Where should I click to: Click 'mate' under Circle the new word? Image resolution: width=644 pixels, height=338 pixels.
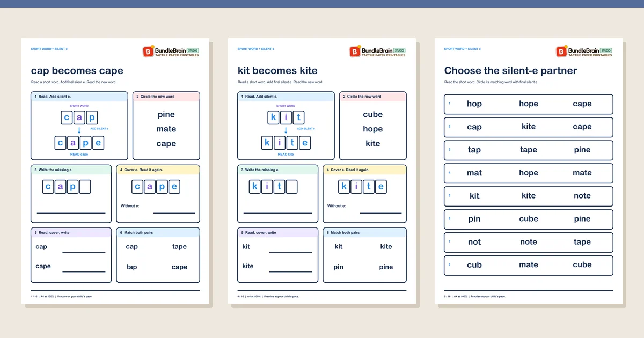coord(166,129)
